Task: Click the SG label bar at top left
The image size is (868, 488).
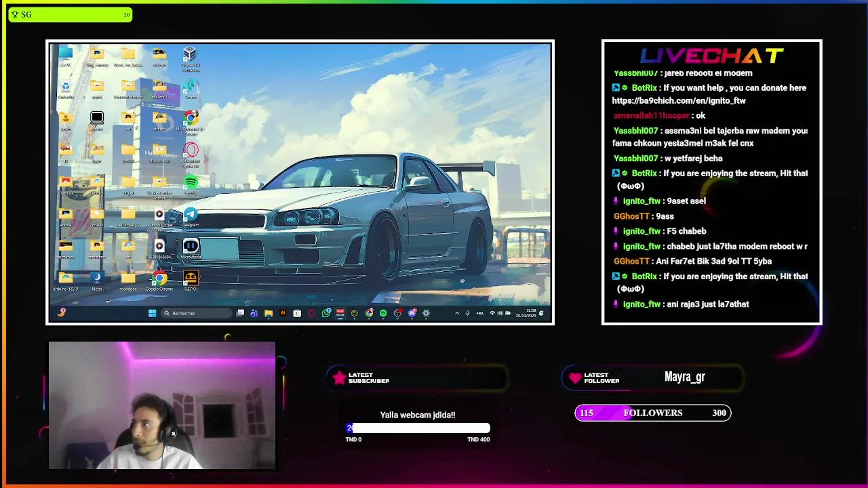Action: (x=70, y=14)
